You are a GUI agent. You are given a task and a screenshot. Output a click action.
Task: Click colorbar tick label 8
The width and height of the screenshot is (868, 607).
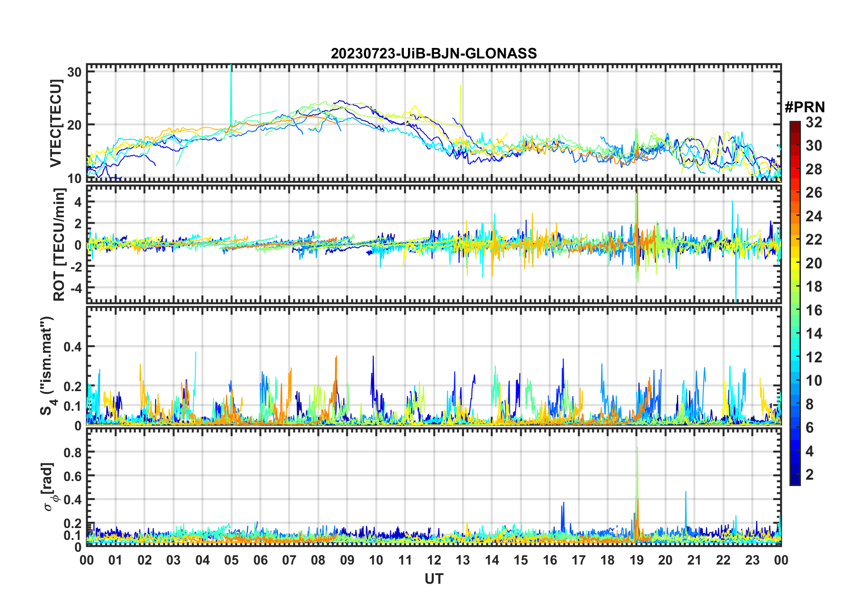(810, 404)
